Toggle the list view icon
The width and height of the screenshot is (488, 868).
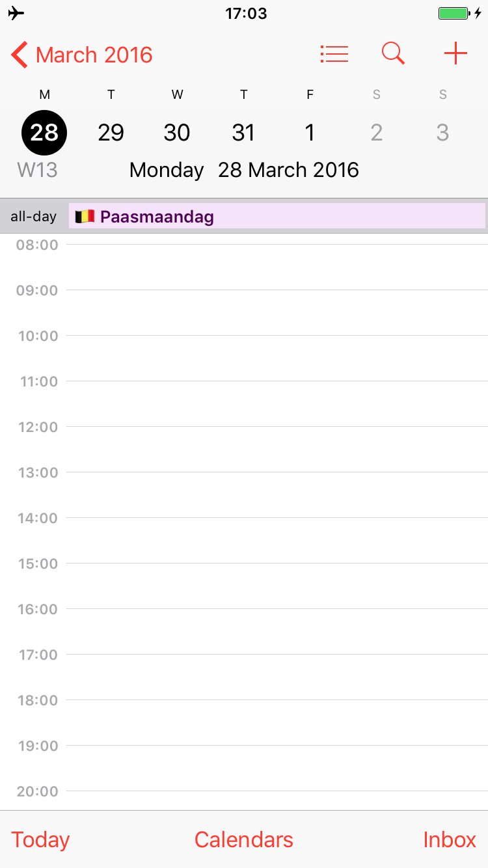(x=334, y=54)
